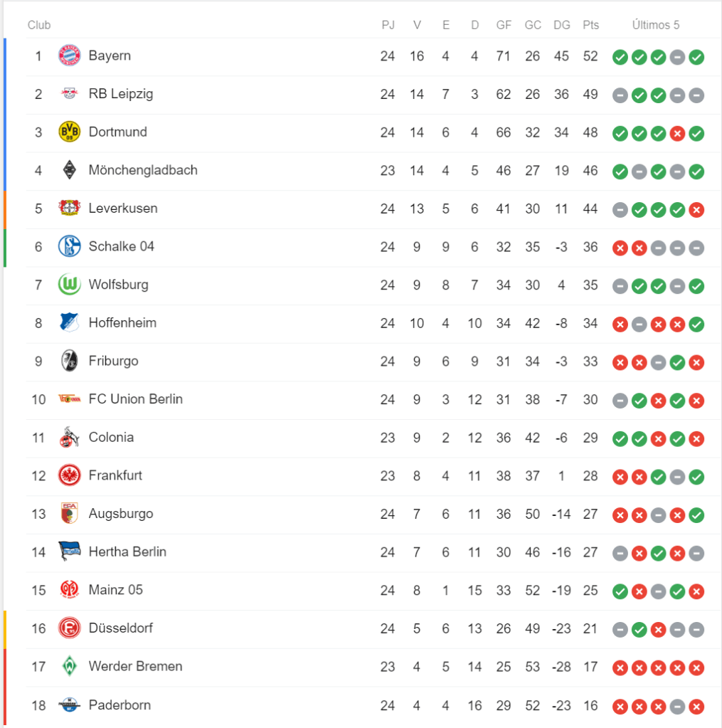
Task: Click the Últimos 5 column header
Action: pos(656,25)
